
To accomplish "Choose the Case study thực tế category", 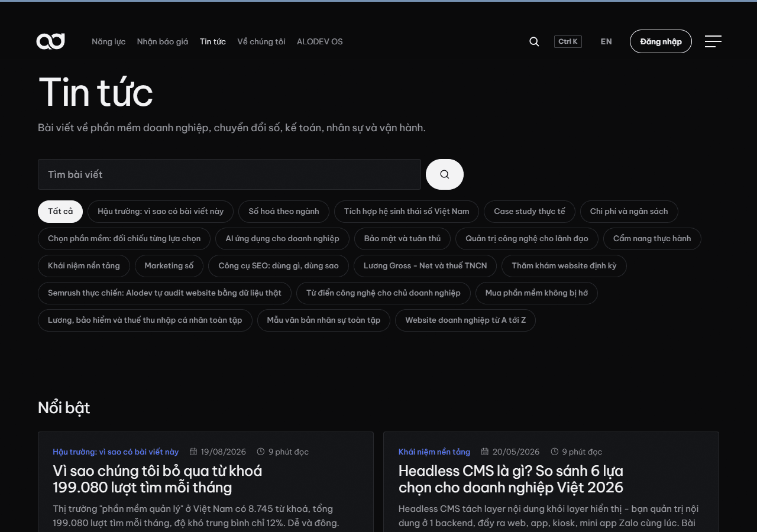I will click(530, 212).
